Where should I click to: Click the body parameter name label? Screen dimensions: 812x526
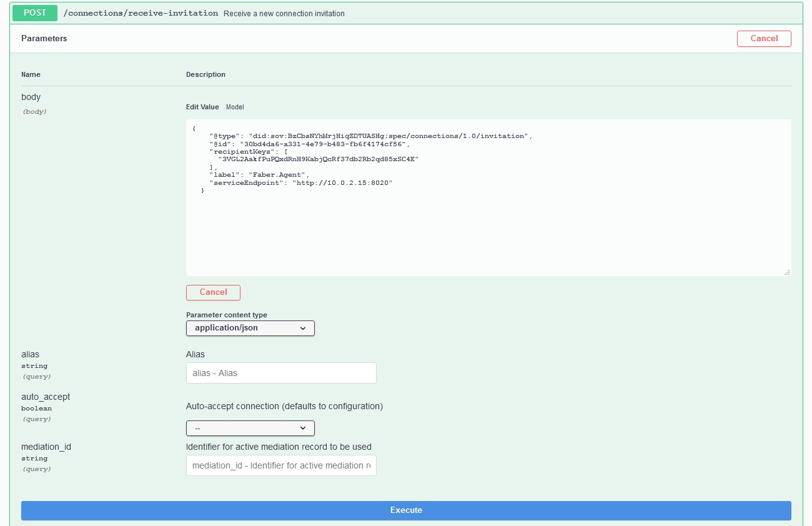click(x=31, y=97)
